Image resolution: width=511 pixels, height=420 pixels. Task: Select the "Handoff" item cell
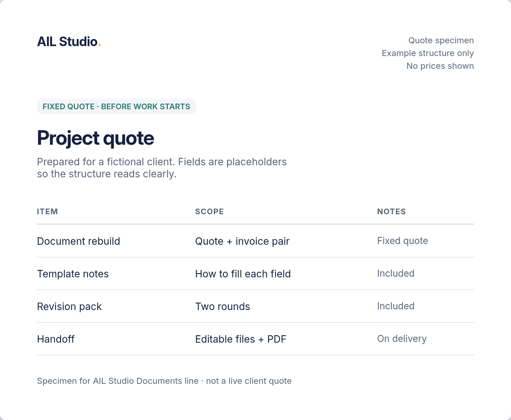click(56, 339)
